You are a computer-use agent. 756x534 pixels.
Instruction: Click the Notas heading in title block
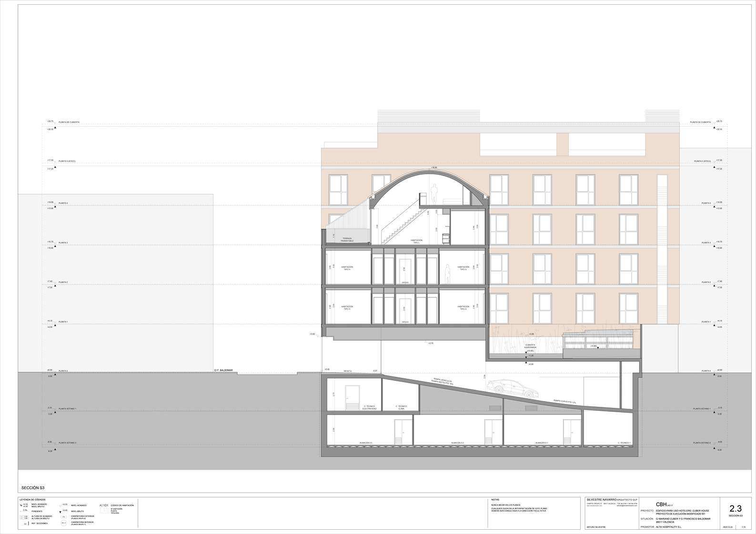(495, 500)
